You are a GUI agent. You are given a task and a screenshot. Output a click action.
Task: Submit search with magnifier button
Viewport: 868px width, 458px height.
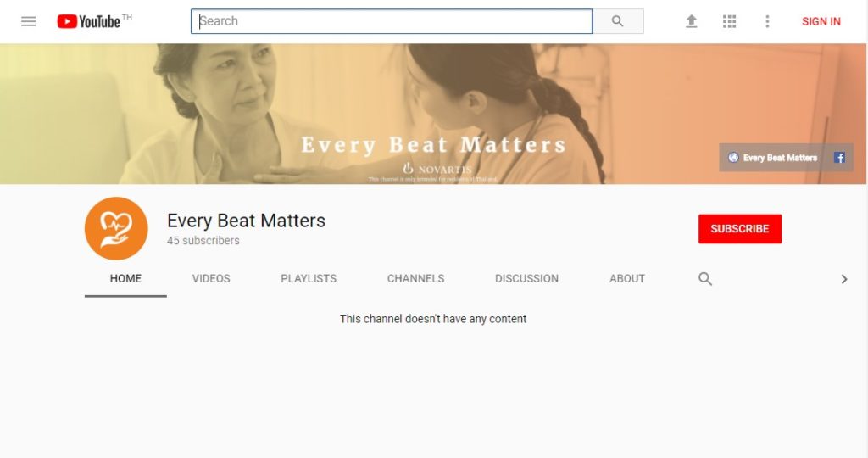[x=618, y=21]
